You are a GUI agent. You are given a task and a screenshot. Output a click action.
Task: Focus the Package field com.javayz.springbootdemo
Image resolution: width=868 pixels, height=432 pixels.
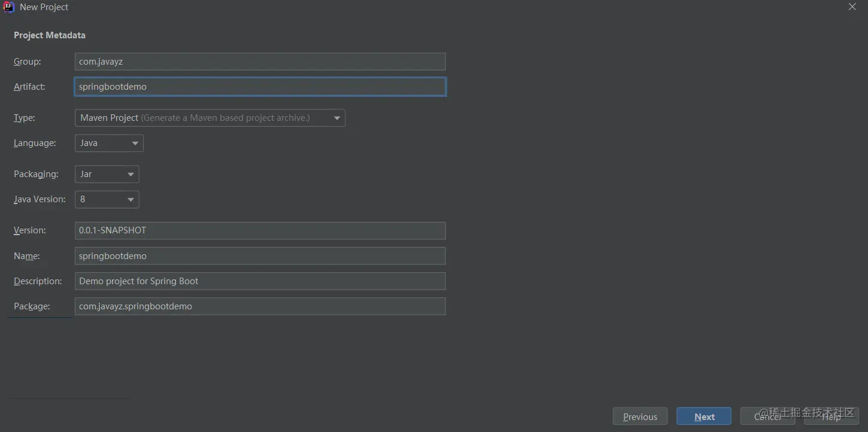(x=260, y=306)
